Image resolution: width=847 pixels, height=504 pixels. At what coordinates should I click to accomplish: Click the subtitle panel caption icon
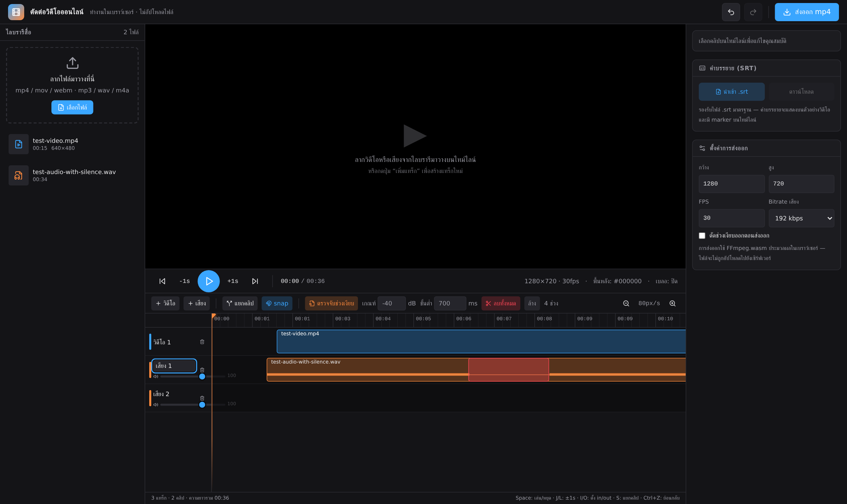tap(702, 68)
